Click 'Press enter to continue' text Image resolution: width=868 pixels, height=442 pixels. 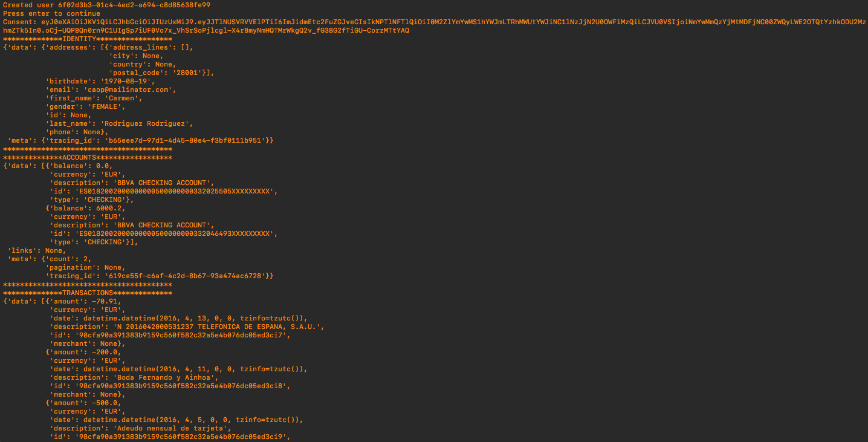click(52, 13)
